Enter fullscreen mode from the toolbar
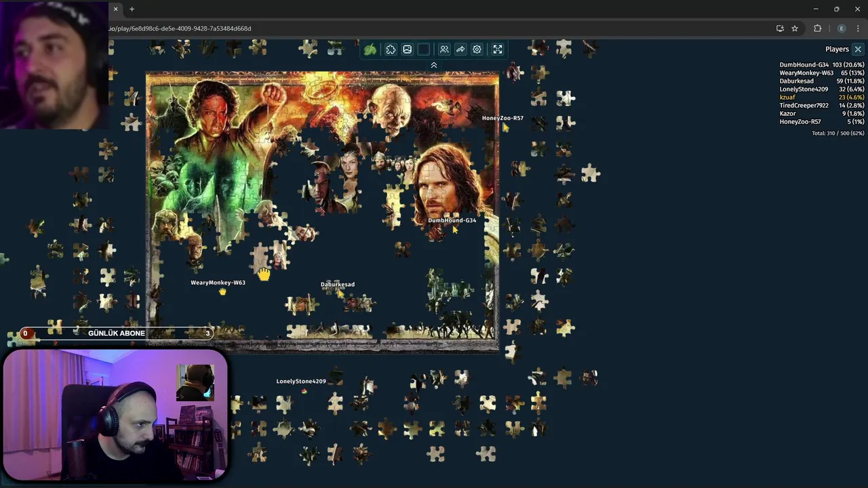 click(x=498, y=49)
